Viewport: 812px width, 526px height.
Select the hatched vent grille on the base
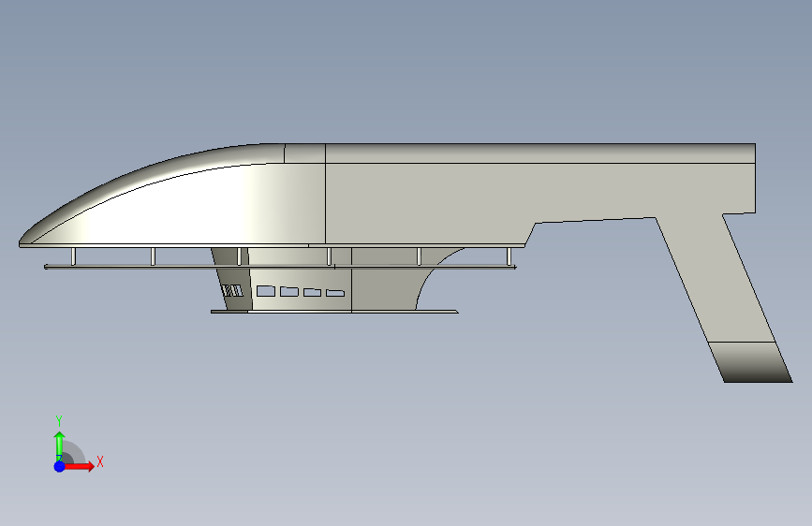(x=232, y=290)
